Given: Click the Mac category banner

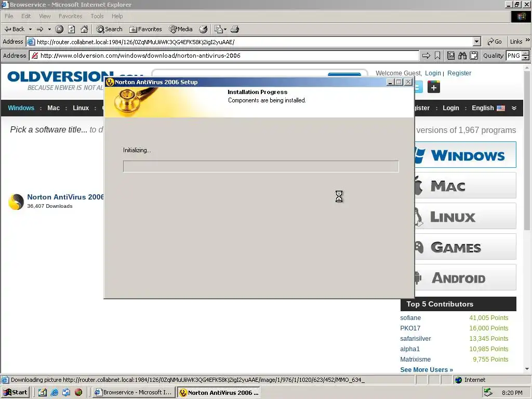Looking at the screenshot, I should pos(465,185).
